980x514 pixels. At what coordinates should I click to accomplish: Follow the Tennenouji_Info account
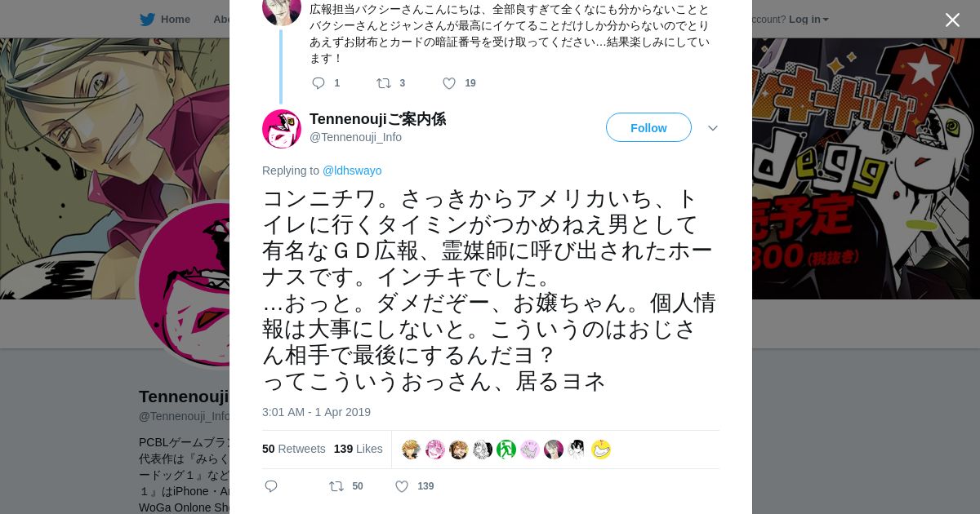click(648, 128)
